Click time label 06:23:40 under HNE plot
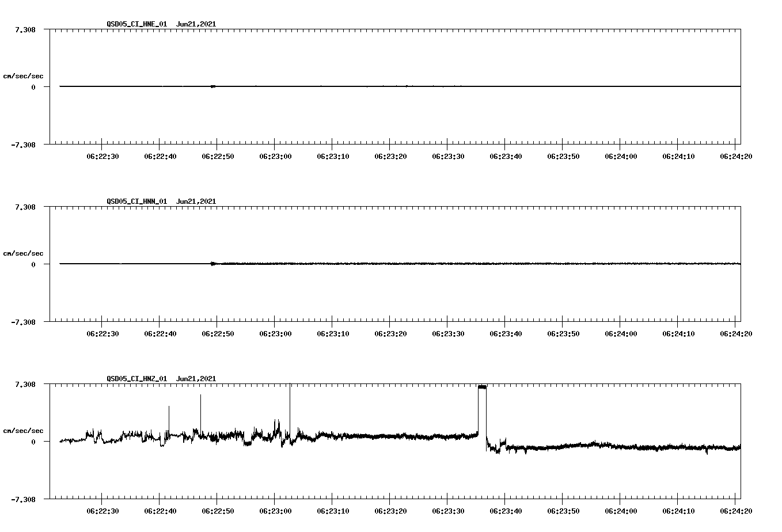Viewport: 782px width, 532px height. tap(506, 156)
